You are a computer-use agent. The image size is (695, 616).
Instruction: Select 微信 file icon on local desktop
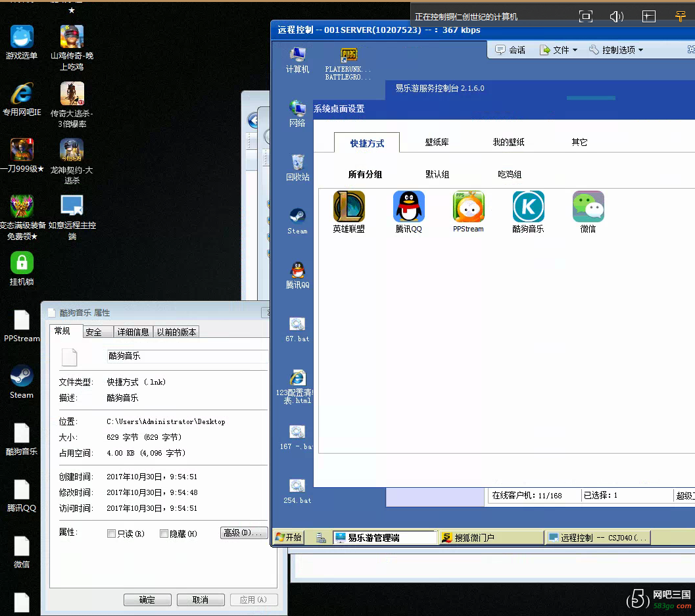point(22,552)
